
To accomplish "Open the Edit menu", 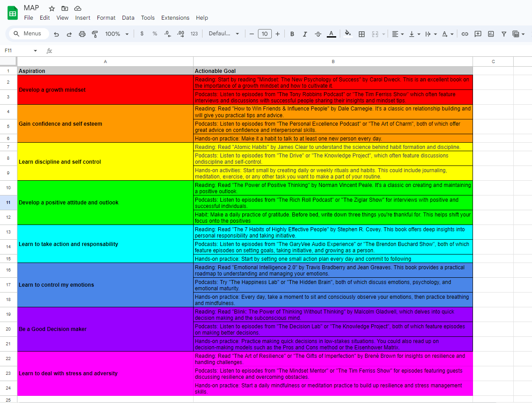I will [x=44, y=17].
